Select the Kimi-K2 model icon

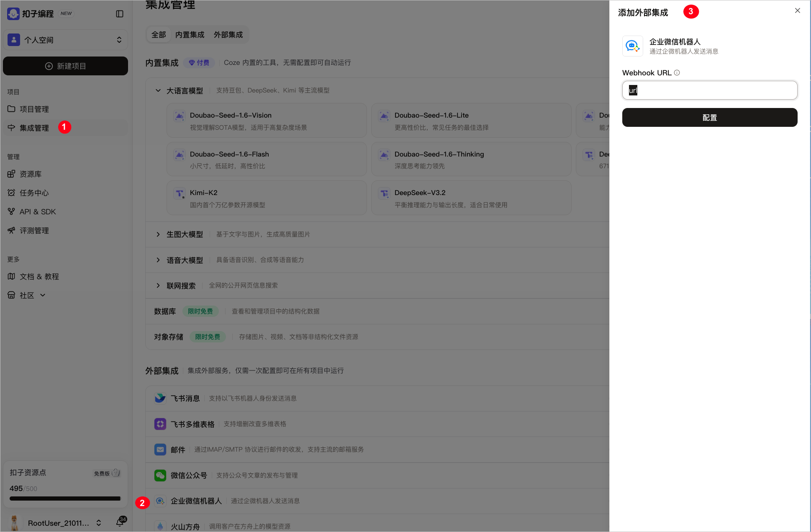coord(180,193)
